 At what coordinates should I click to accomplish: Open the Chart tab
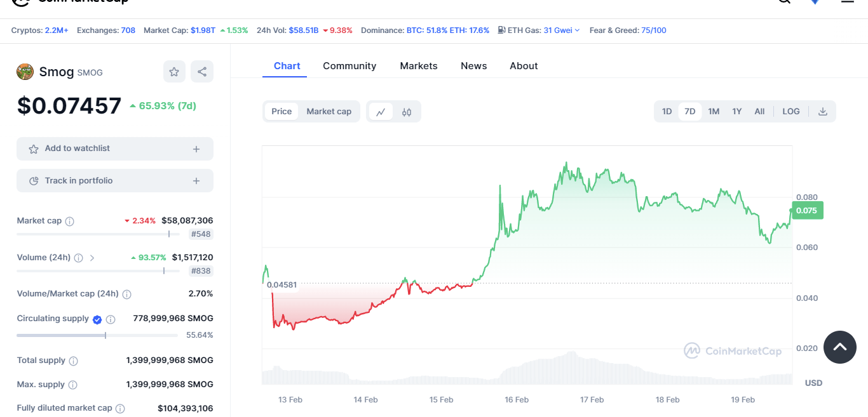coord(287,66)
